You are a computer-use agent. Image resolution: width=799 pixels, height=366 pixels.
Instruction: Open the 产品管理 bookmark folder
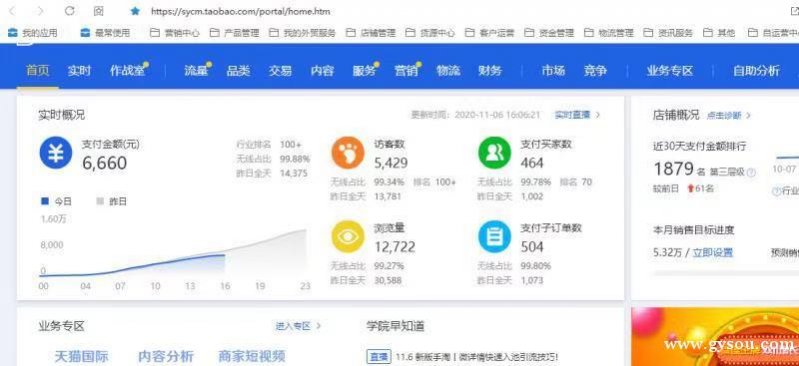click(235, 33)
